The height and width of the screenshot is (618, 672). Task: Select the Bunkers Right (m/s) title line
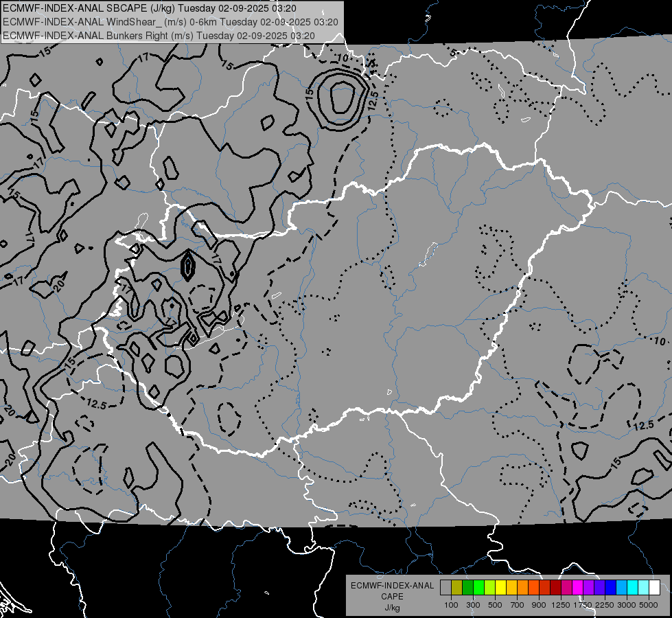(159, 36)
